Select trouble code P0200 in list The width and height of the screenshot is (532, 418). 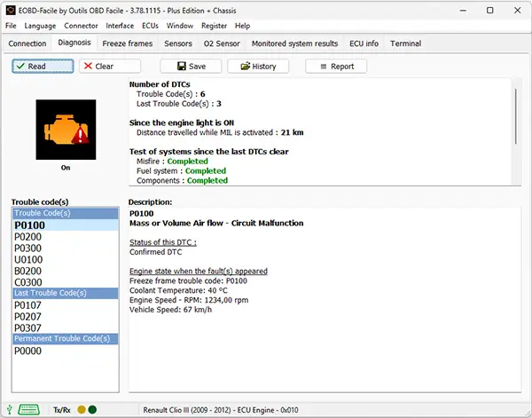(27, 237)
